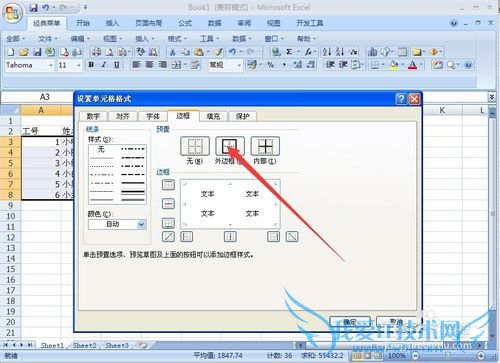Click the Open folder toolbar icon
Screen dimensions: 500x363
click(24, 52)
